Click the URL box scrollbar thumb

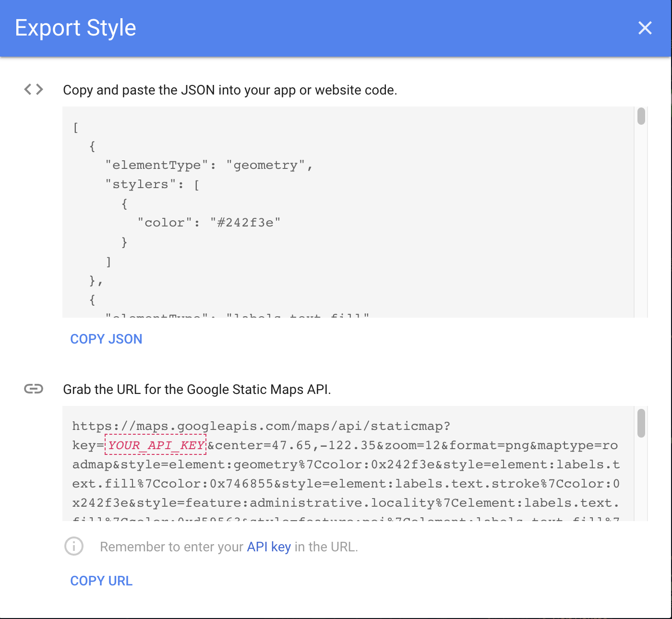coord(641,423)
